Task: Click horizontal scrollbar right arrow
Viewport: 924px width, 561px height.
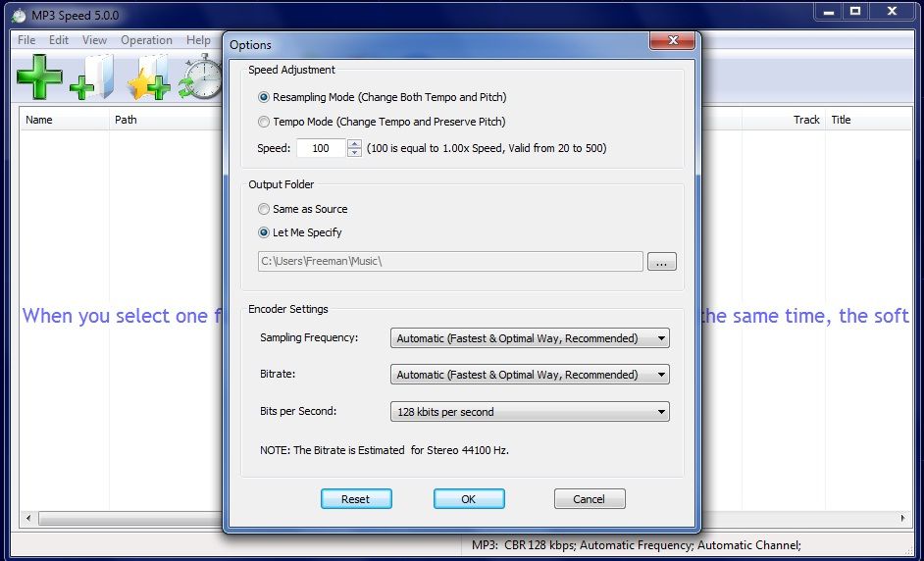Action: coord(902,519)
